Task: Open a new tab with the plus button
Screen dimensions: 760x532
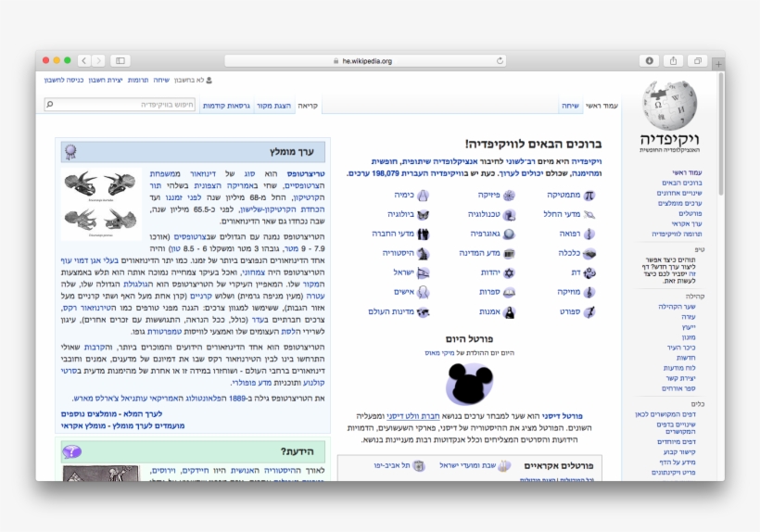Action: pos(718,63)
